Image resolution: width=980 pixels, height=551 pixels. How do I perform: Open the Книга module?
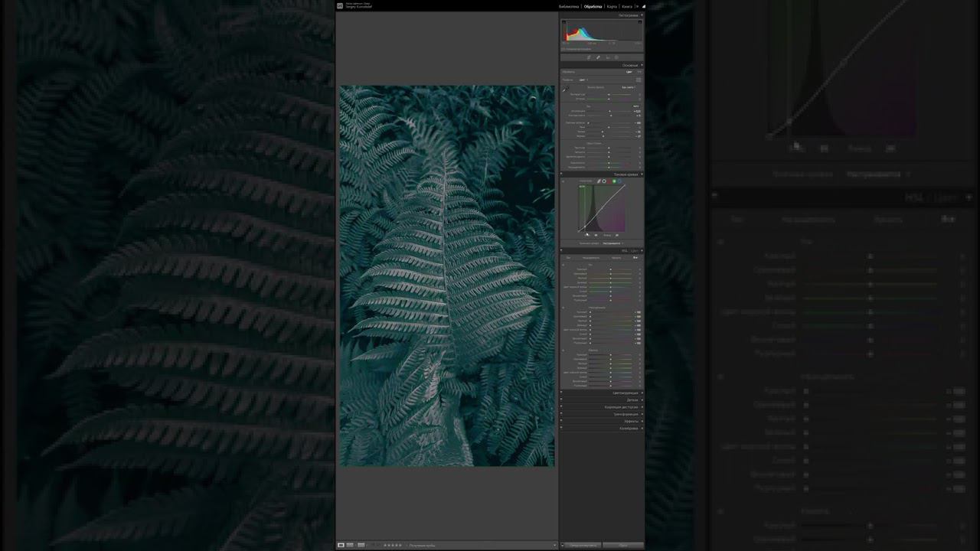(x=627, y=6)
